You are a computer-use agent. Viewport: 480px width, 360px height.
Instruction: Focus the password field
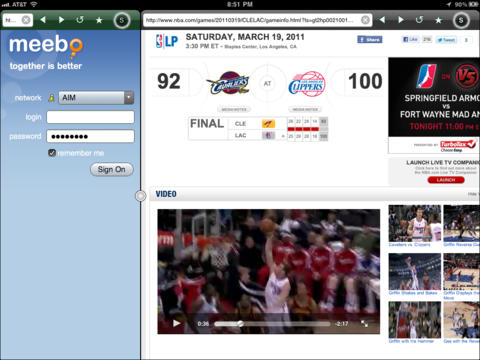(90, 136)
